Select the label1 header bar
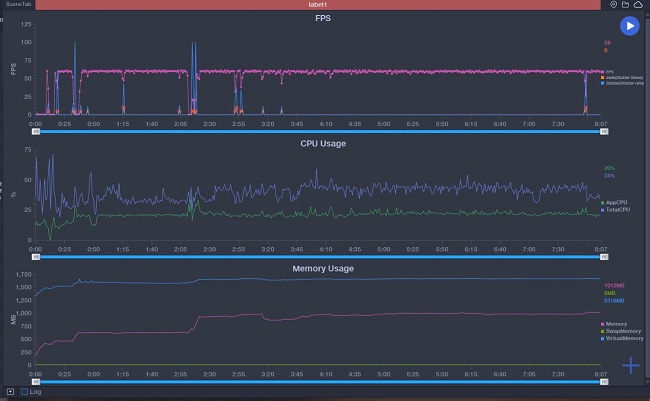This screenshot has width=650, height=401. (318, 5)
